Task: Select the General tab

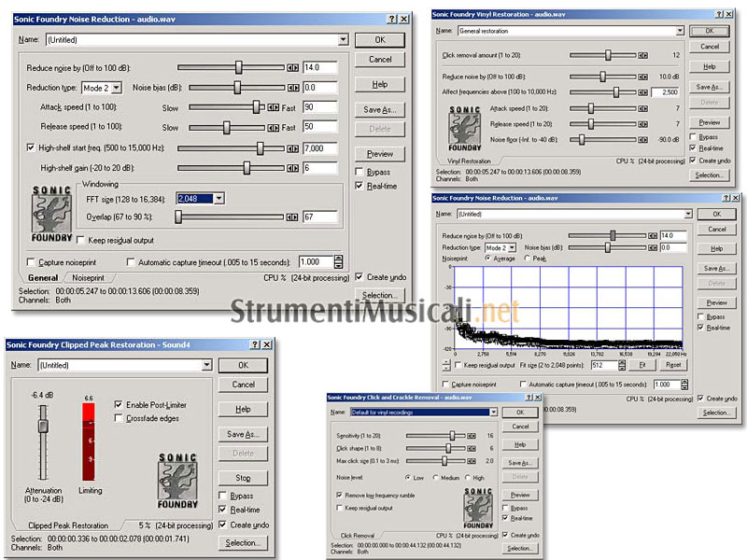Action: (42, 278)
